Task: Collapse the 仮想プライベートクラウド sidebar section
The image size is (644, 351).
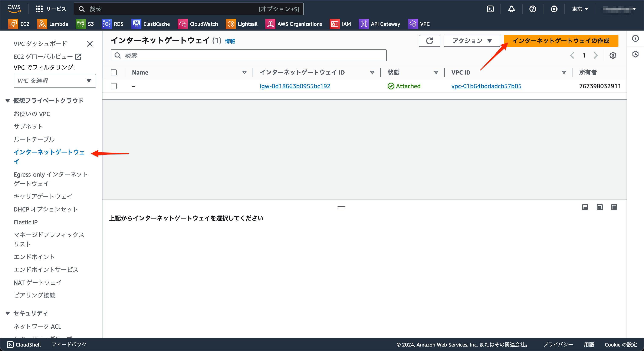Action: coord(7,100)
